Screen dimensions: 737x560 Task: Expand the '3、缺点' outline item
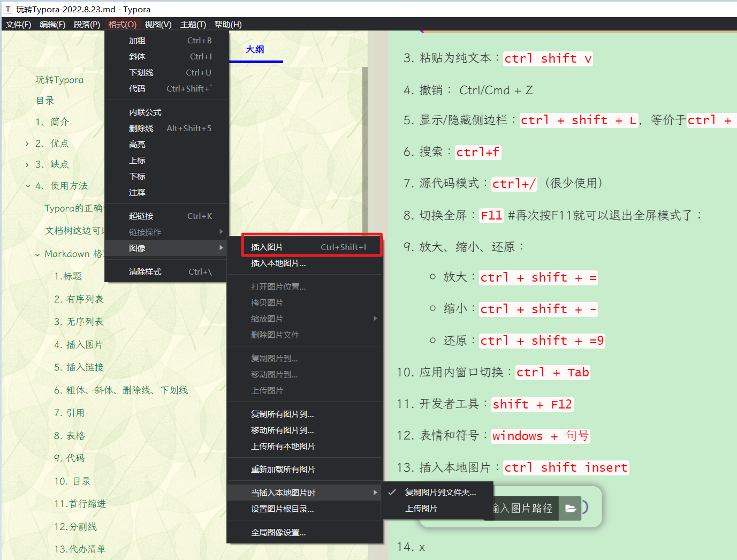27,165
